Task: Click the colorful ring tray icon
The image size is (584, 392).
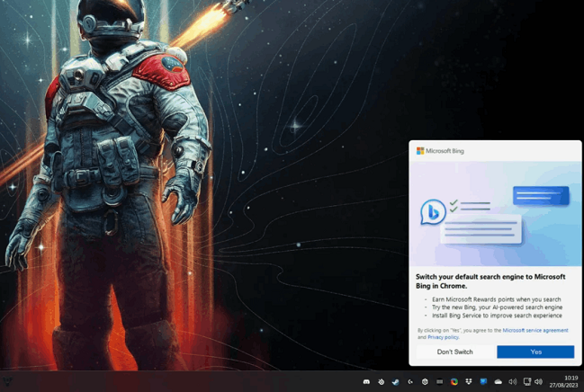Action: [x=454, y=381]
